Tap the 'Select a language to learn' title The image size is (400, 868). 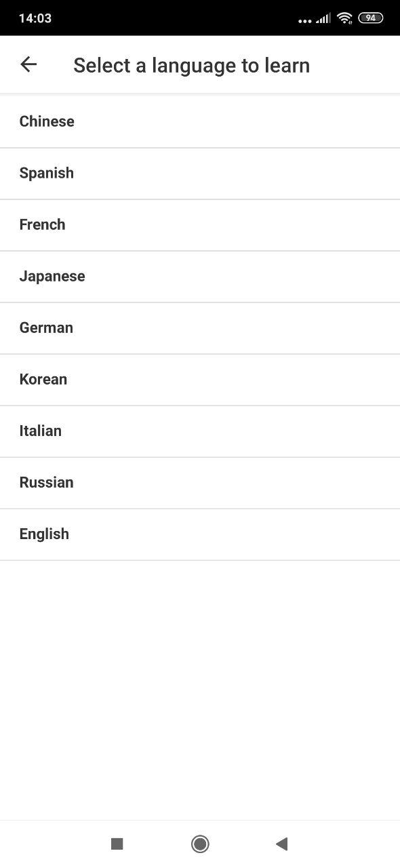point(192,66)
